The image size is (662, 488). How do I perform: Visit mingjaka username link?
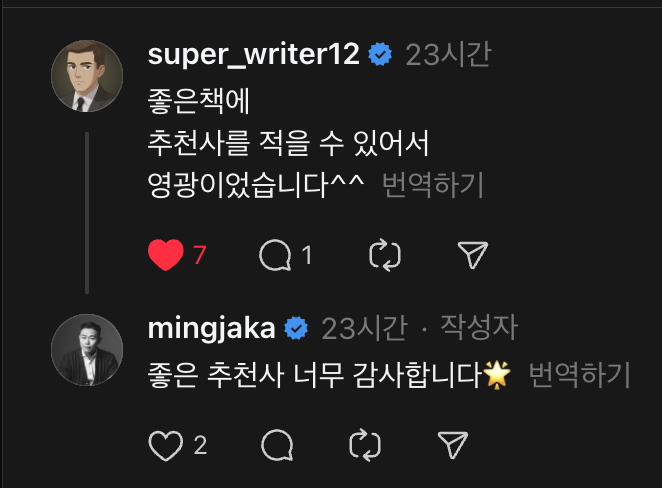point(211,327)
